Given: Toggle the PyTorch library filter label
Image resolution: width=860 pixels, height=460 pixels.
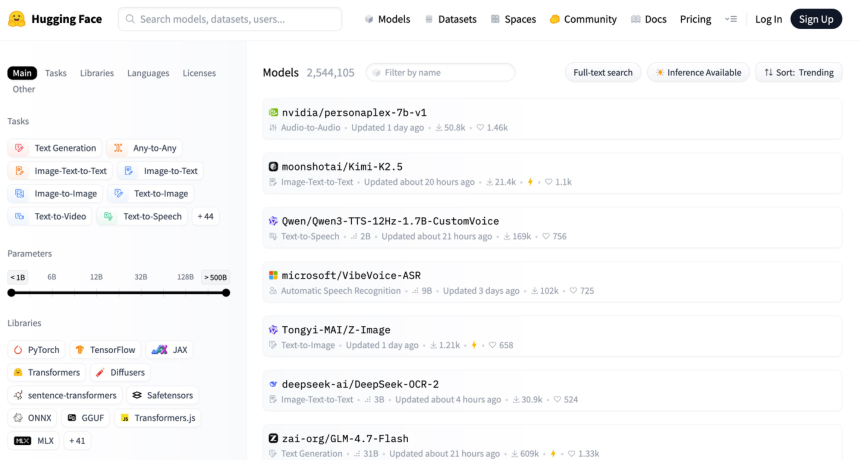Looking at the screenshot, I should tap(43, 350).
